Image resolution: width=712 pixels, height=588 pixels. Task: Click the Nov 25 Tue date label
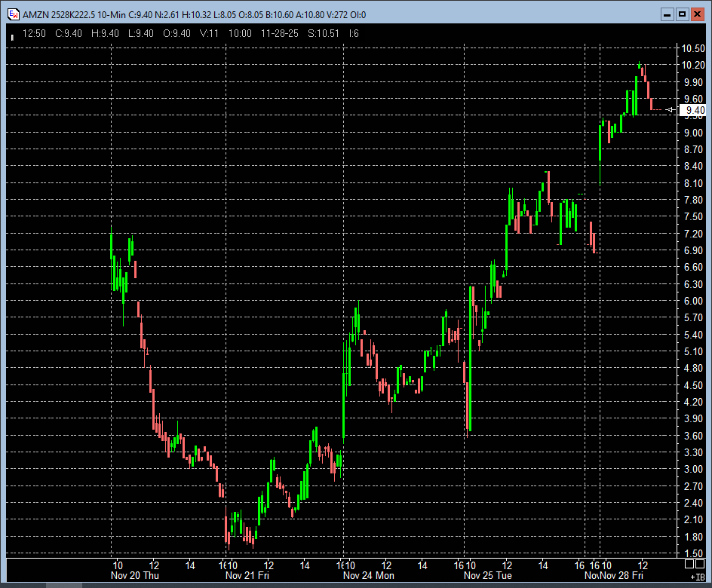tap(488, 575)
